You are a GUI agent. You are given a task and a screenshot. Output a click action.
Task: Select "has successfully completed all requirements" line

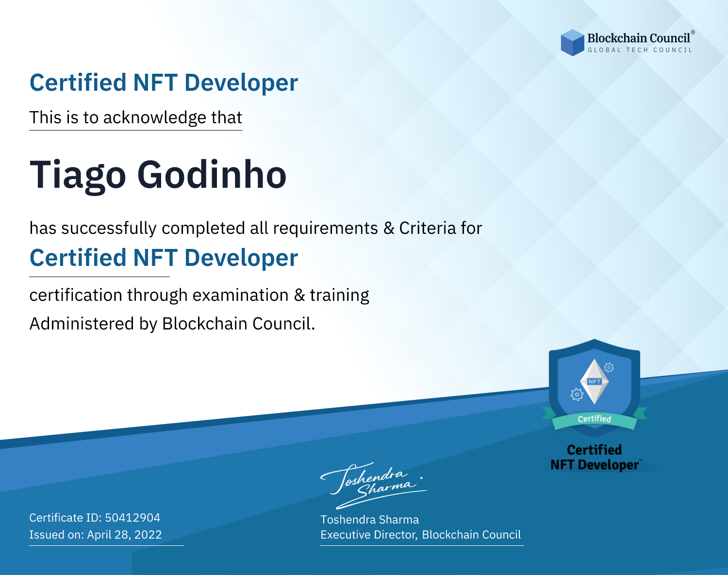(x=256, y=228)
